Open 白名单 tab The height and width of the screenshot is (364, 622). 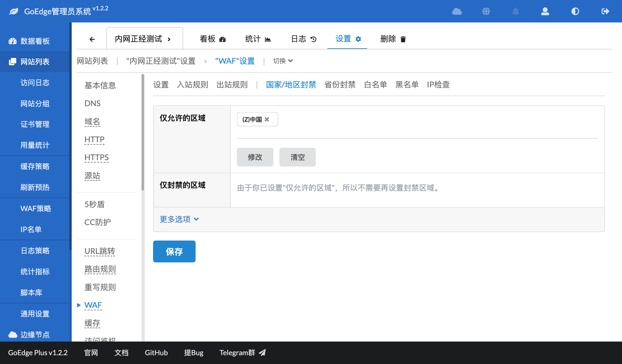pyautogui.click(x=375, y=85)
